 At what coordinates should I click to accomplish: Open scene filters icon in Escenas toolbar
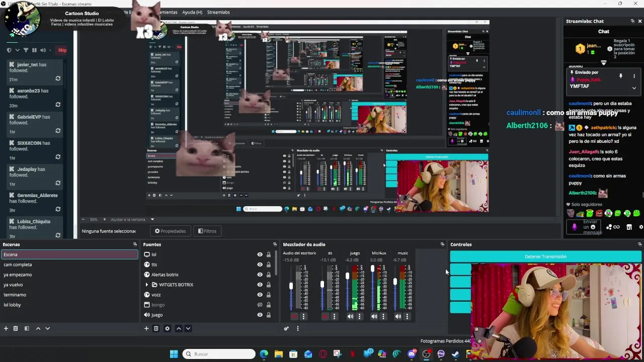(x=27, y=328)
